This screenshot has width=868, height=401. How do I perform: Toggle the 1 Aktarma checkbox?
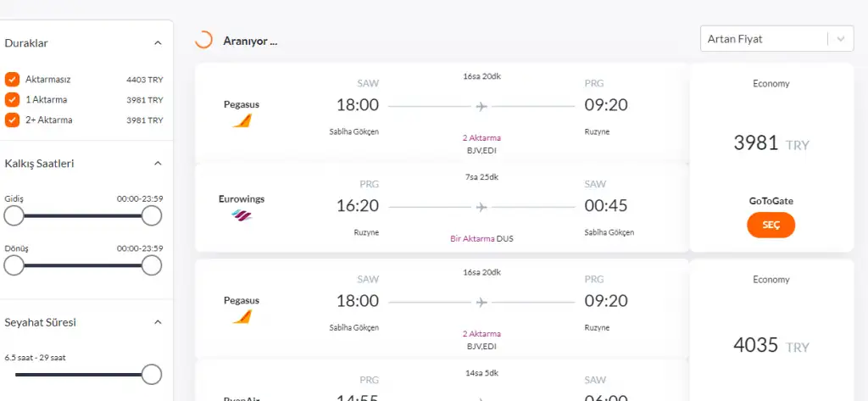coord(12,100)
